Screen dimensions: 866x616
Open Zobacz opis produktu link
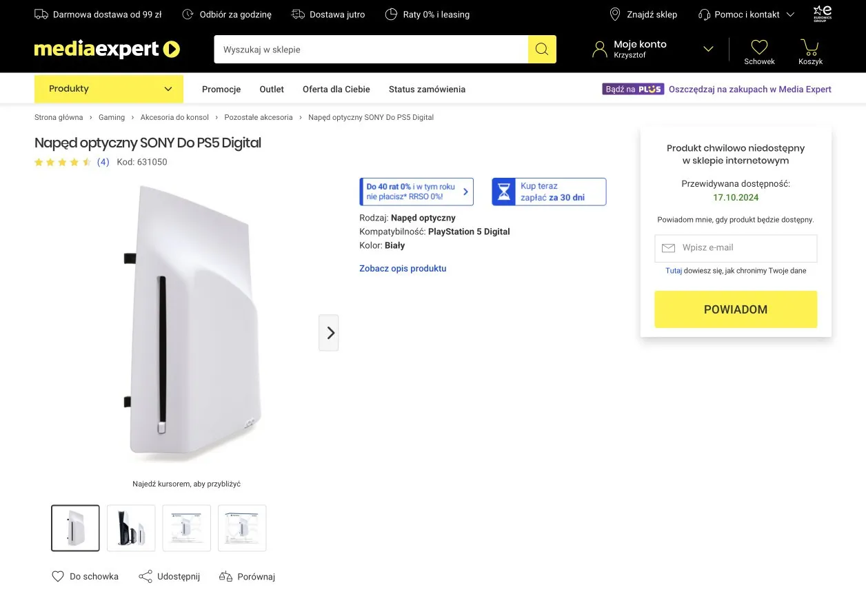click(x=403, y=268)
